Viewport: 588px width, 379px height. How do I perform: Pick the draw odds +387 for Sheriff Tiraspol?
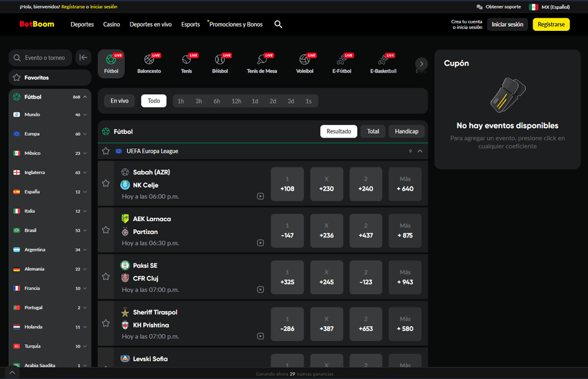coord(326,324)
